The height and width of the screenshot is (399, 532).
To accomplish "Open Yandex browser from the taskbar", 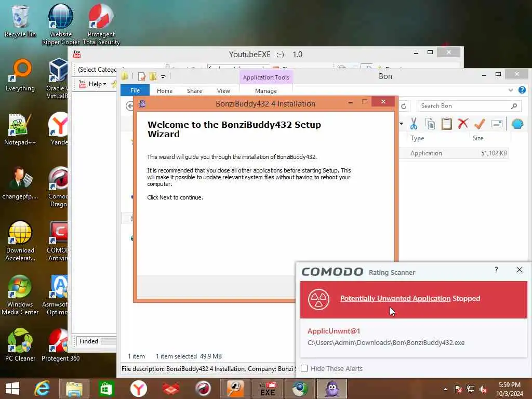I will click(x=138, y=389).
